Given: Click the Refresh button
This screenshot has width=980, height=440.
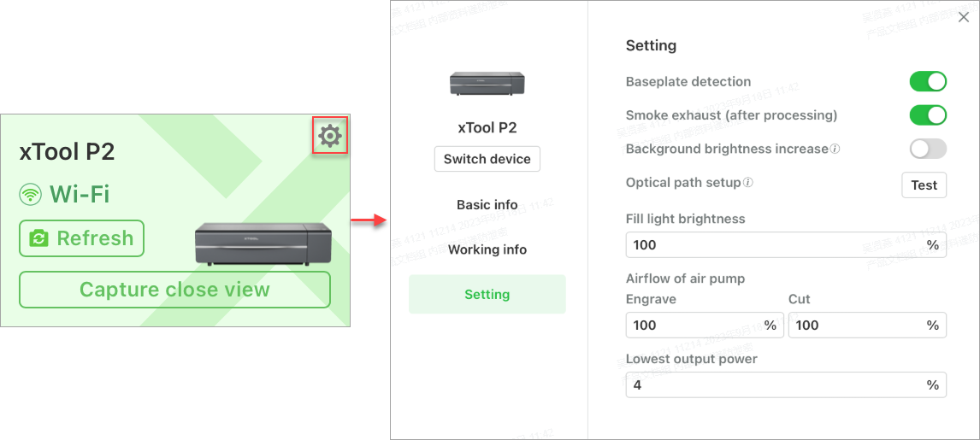Looking at the screenshot, I should [x=82, y=238].
